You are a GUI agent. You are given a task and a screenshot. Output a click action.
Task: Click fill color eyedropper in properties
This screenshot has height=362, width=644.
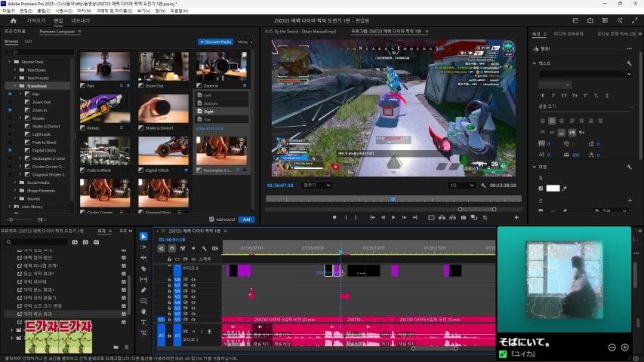point(565,189)
